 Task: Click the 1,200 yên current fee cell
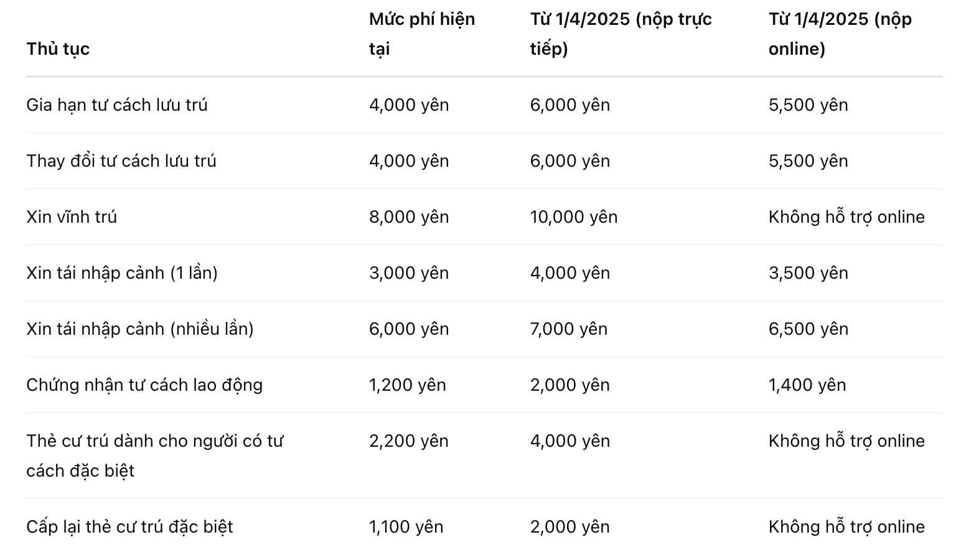(x=408, y=385)
